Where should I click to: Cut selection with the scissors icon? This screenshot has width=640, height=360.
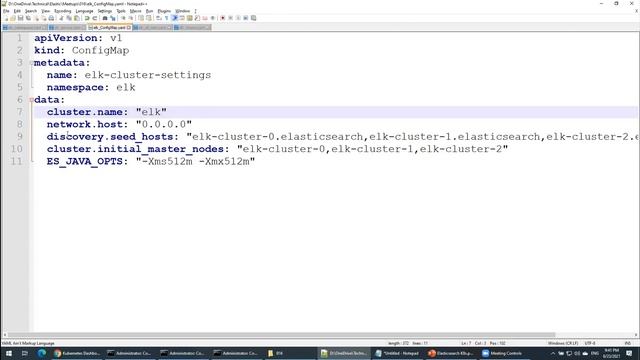tap(61, 18)
